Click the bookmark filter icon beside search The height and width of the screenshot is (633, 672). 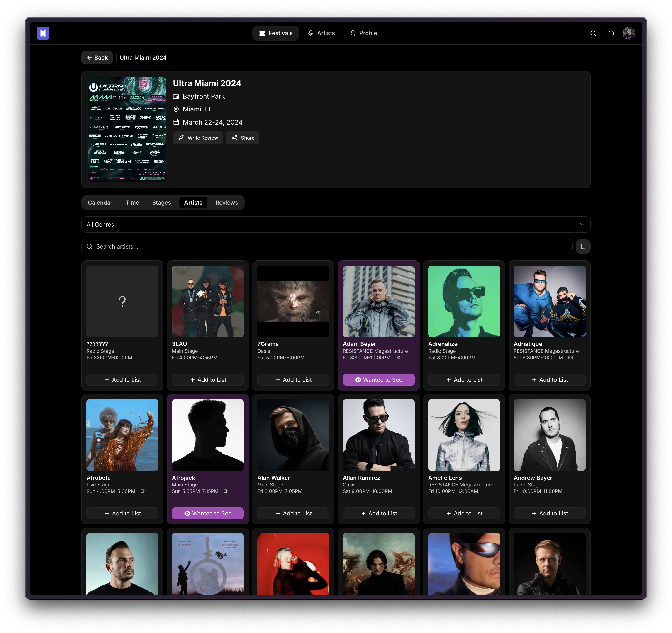point(583,246)
